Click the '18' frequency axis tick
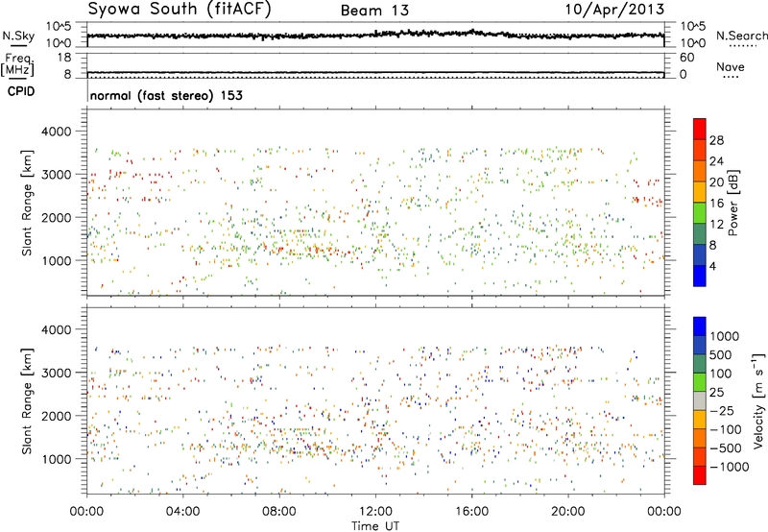 (x=63, y=58)
